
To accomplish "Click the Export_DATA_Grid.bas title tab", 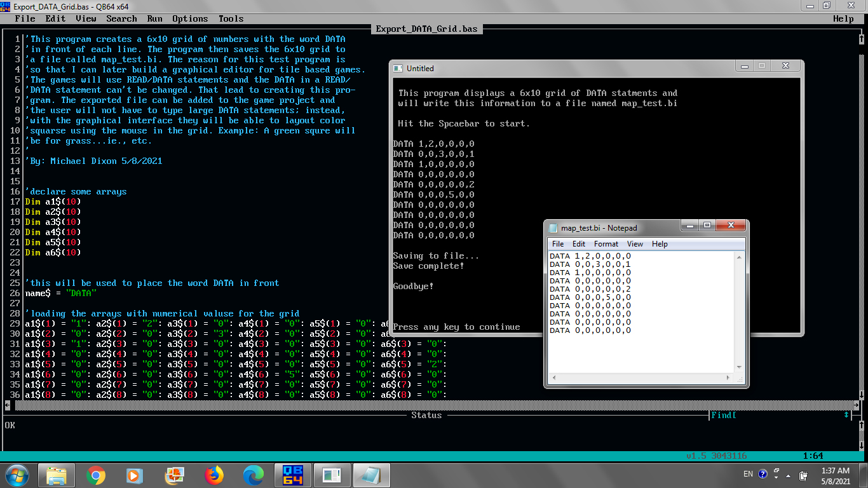I will coord(426,29).
